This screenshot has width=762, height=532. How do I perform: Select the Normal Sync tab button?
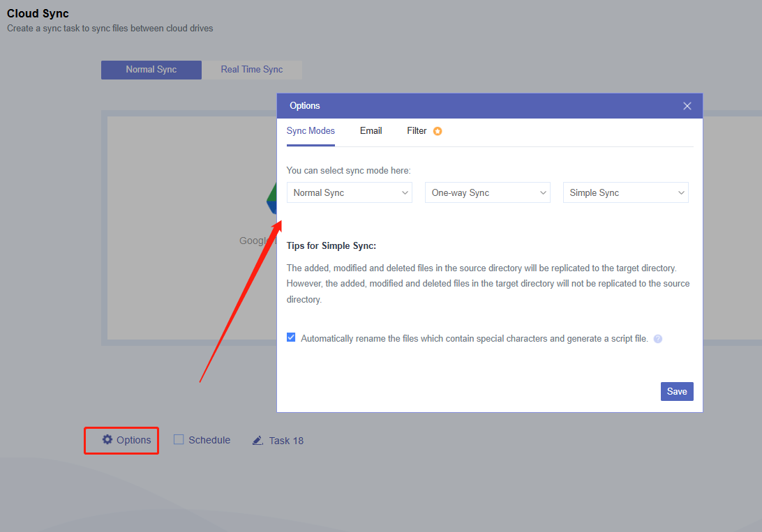click(x=151, y=70)
